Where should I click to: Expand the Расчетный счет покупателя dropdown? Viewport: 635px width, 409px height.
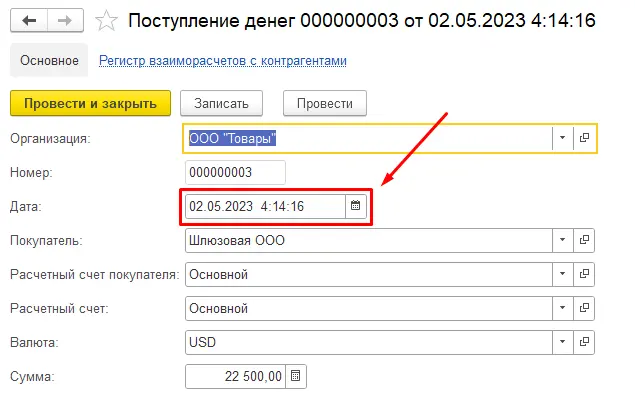point(563,274)
